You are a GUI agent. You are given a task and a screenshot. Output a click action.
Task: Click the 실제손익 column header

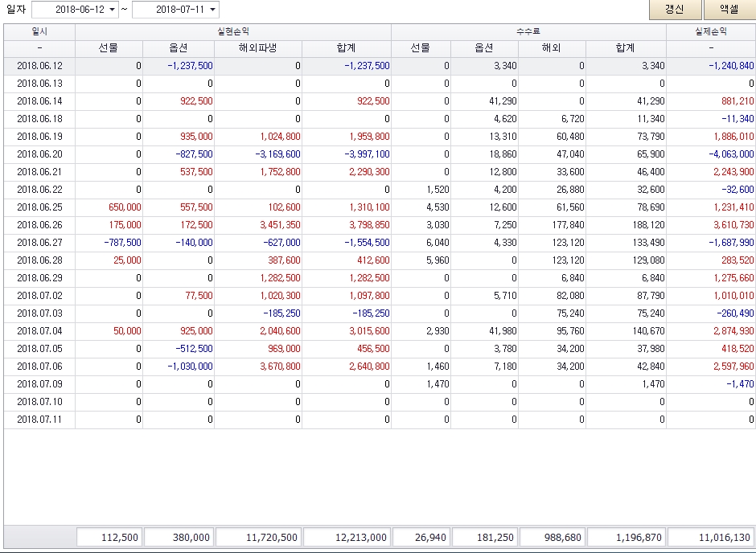711,32
